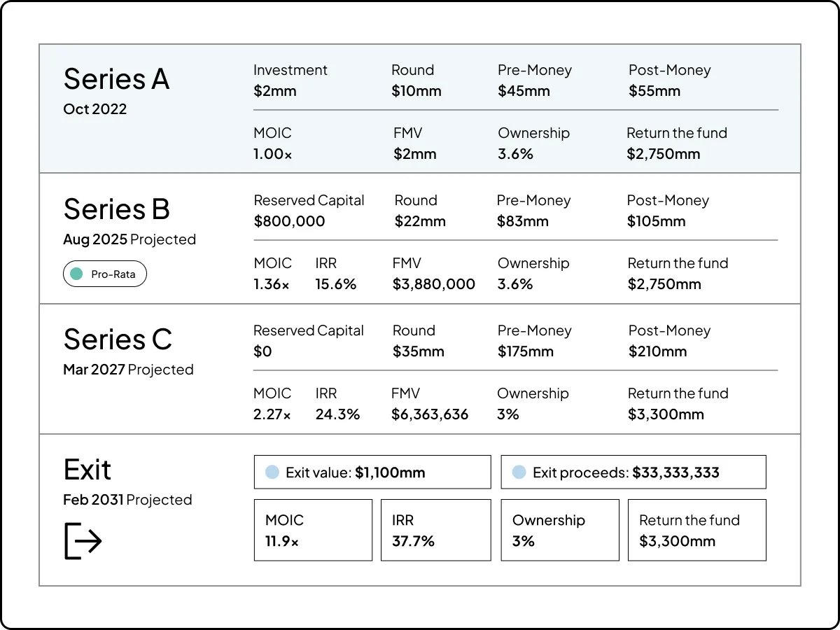Click the Exit arrow icon
The image size is (840, 630).
point(83,540)
